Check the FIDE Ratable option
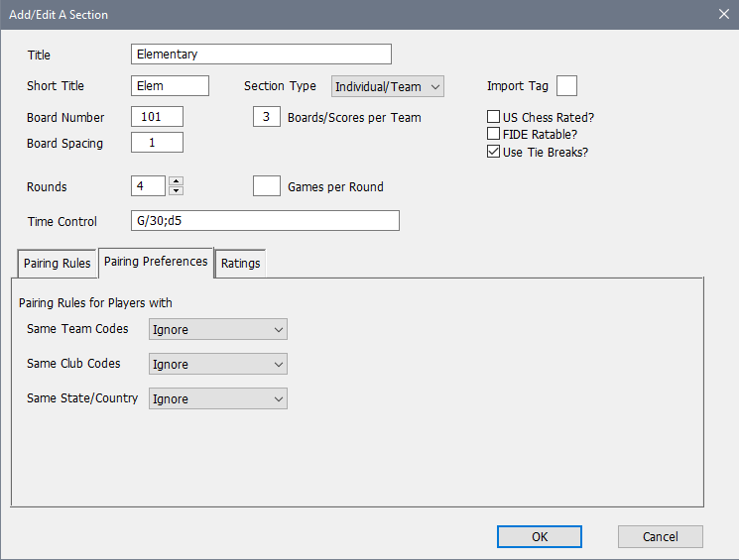Viewport: 739px width, 560px height. [x=493, y=134]
